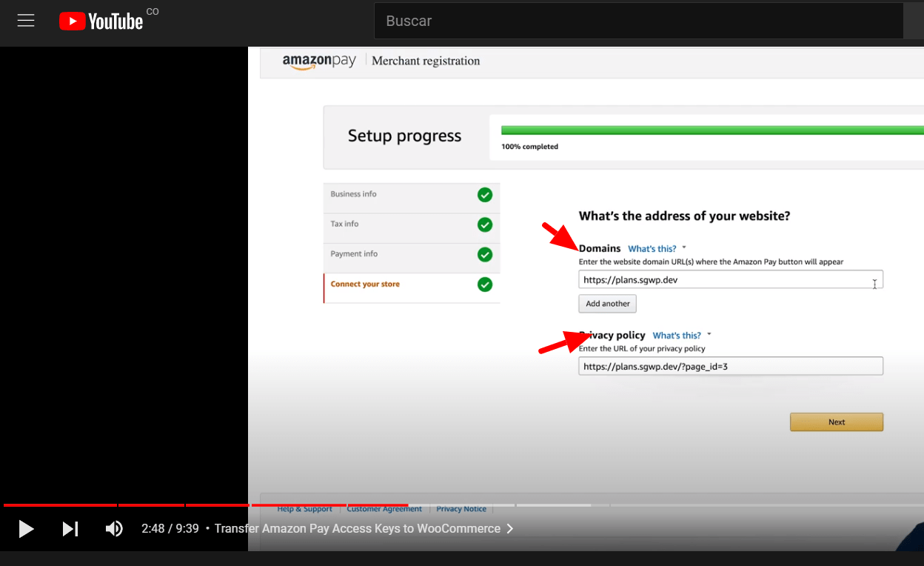The height and width of the screenshot is (566, 924).
Task: Click the Add another button
Action: pyautogui.click(x=607, y=304)
